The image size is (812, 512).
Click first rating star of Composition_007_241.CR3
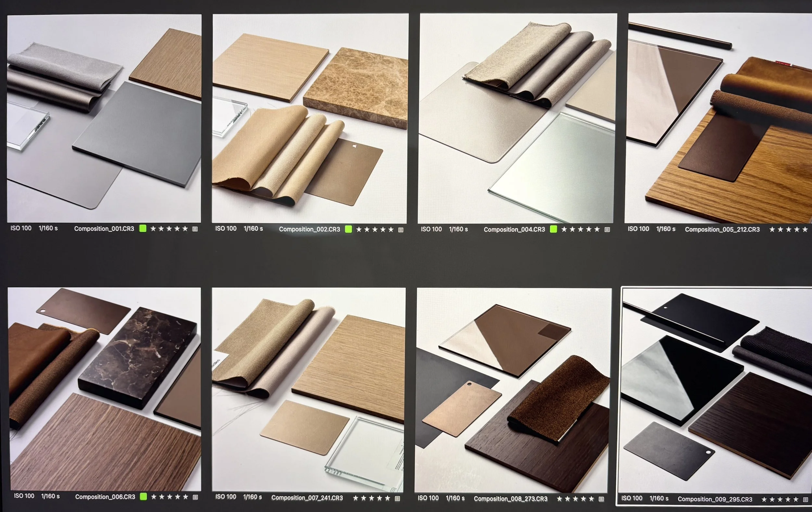tap(355, 498)
